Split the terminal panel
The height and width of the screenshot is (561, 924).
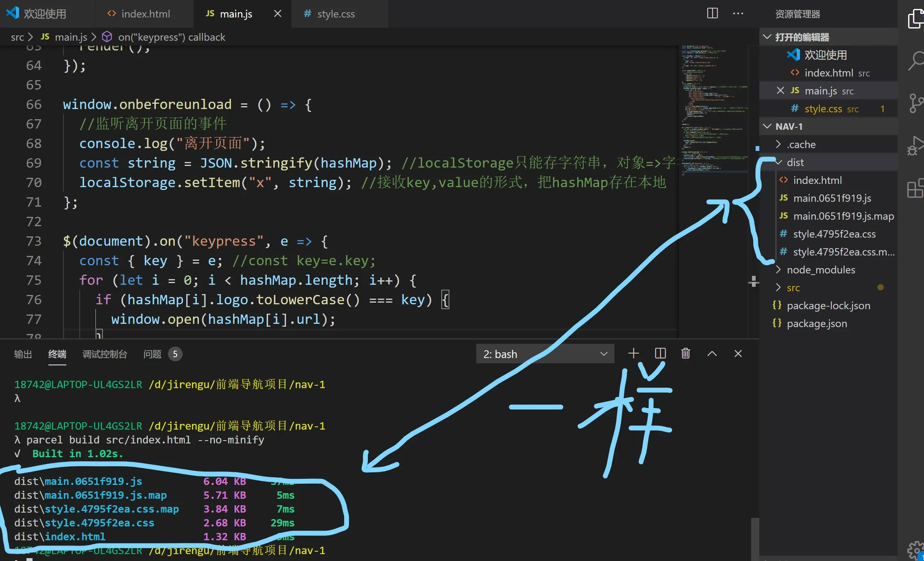point(660,353)
